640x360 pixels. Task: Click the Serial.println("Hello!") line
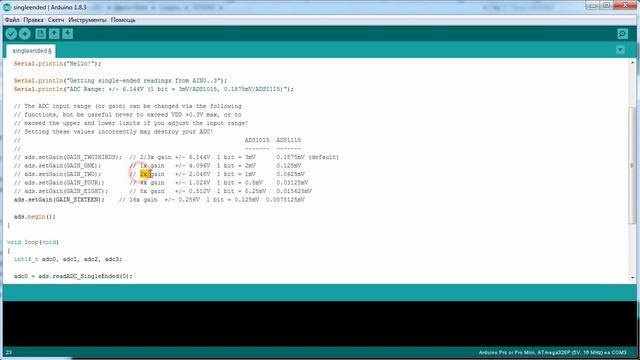pos(58,64)
